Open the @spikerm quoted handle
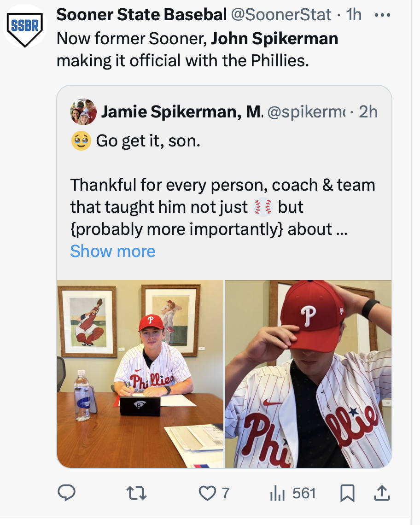Screen dimensions: 420x525 306,112
